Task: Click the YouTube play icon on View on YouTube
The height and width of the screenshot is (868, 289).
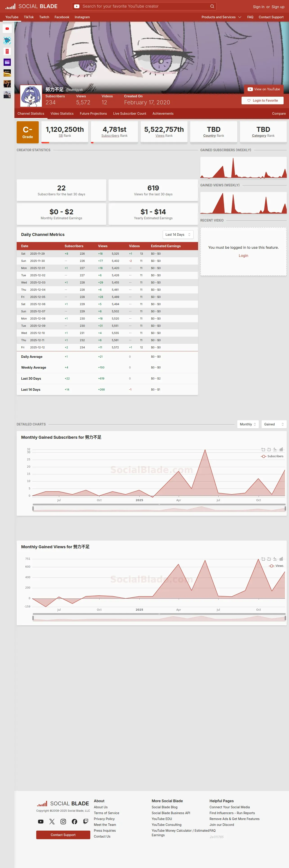Action: [x=250, y=89]
